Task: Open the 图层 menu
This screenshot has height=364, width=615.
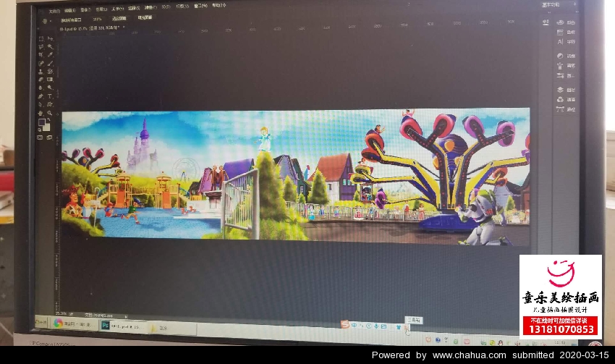Action: tap(101, 9)
